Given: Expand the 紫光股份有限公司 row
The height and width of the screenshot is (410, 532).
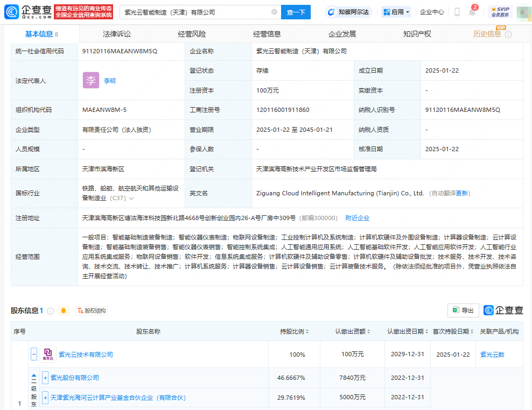Looking at the screenshot, I should click(45, 378).
